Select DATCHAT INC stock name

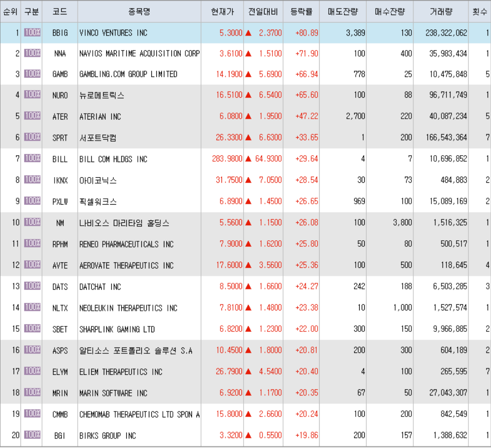100,287
